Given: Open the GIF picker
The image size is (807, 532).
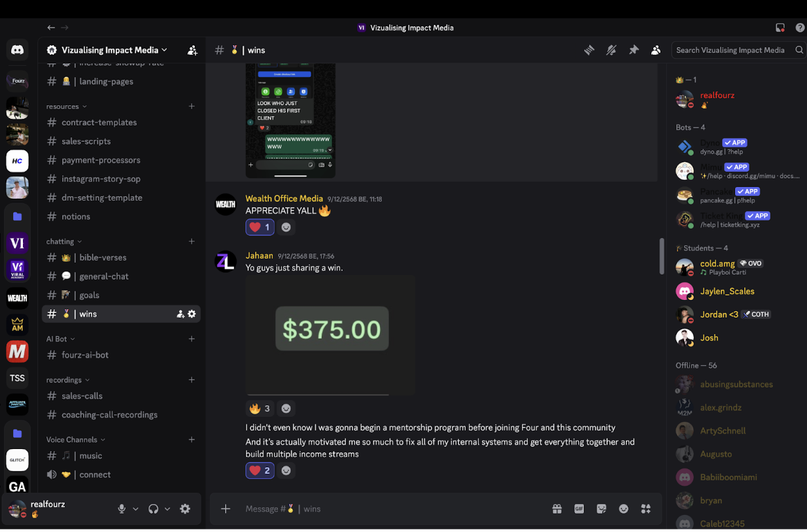Looking at the screenshot, I should pyautogui.click(x=579, y=508).
